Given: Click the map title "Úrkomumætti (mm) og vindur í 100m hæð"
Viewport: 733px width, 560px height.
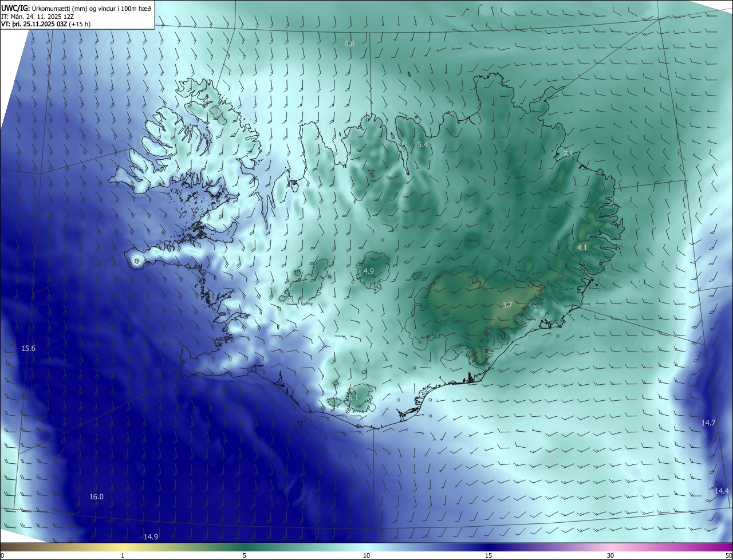Looking at the screenshot, I should (92, 8).
